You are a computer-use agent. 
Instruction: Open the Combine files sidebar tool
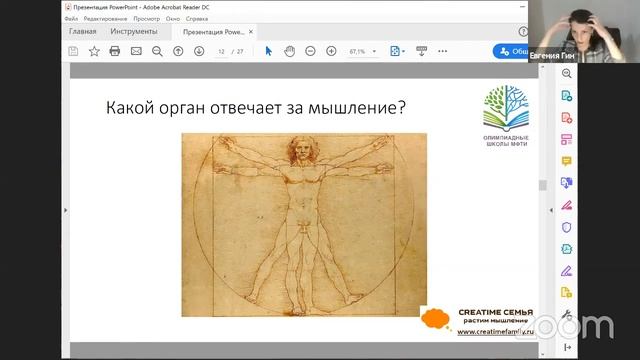pyautogui.click(x=567, y=183)
